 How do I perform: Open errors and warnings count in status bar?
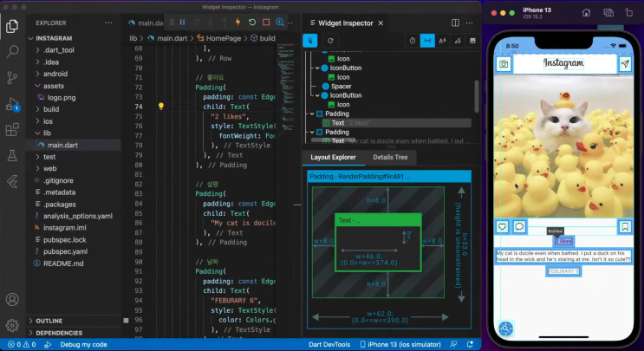[x=22, y=344]
